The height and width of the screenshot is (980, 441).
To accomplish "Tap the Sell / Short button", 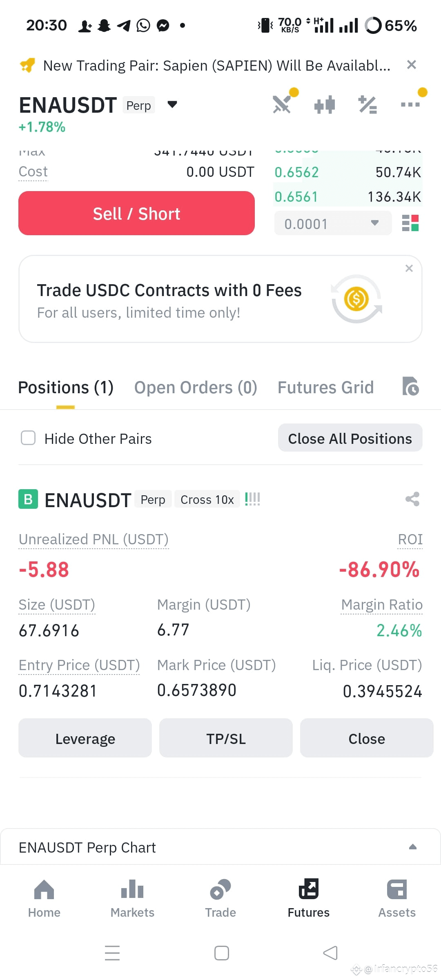I will click(136, 213).
